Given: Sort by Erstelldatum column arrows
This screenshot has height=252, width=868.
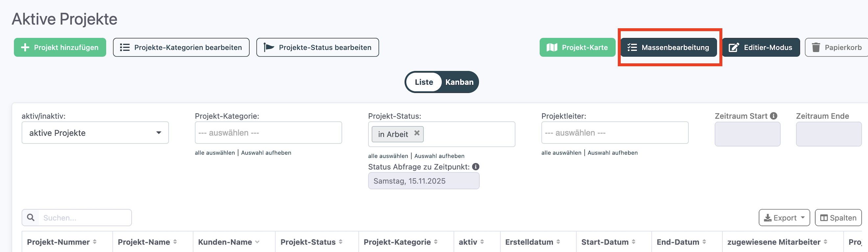Looking at the screenshot, I should point(558,242).
